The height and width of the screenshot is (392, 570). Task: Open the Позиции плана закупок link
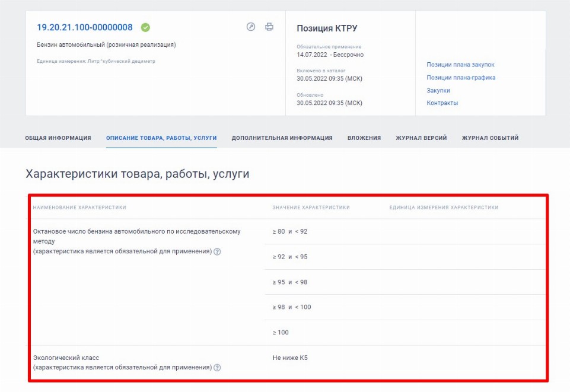tap(460, 65)
